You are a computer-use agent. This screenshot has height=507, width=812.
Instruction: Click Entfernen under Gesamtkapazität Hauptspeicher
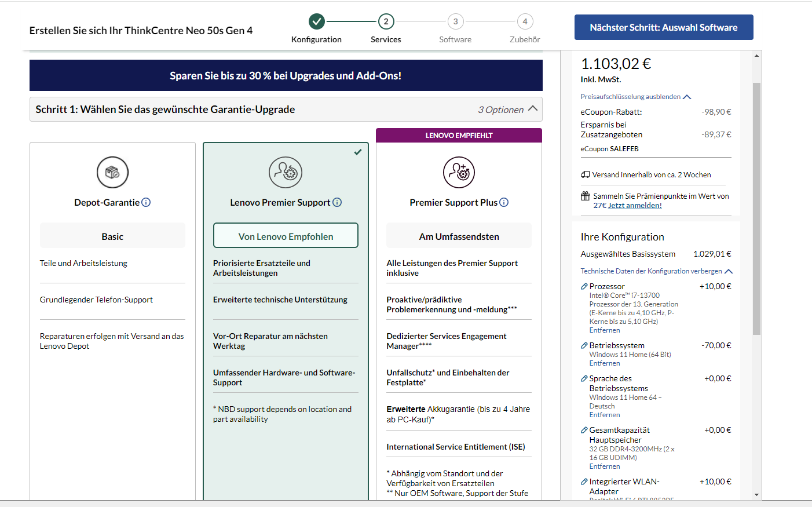605,466
